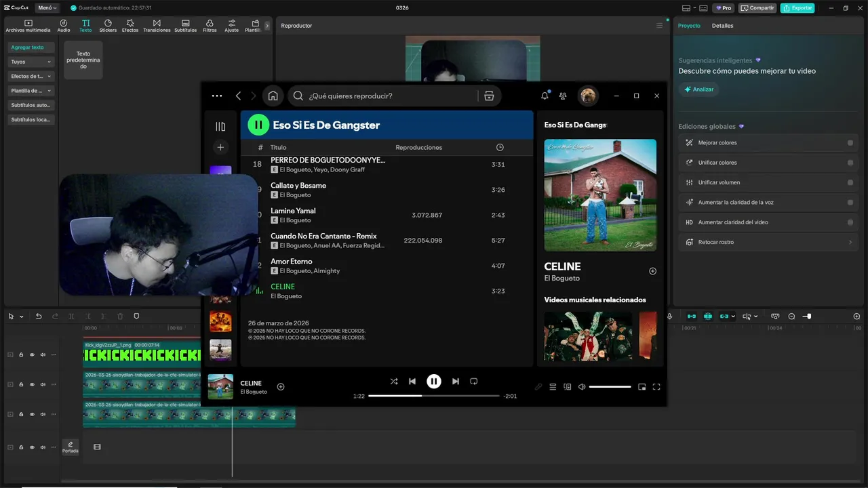Lock the Kick png track
Image resolution: width=868 pixels, height=488 pixels.
coord(21,354)
